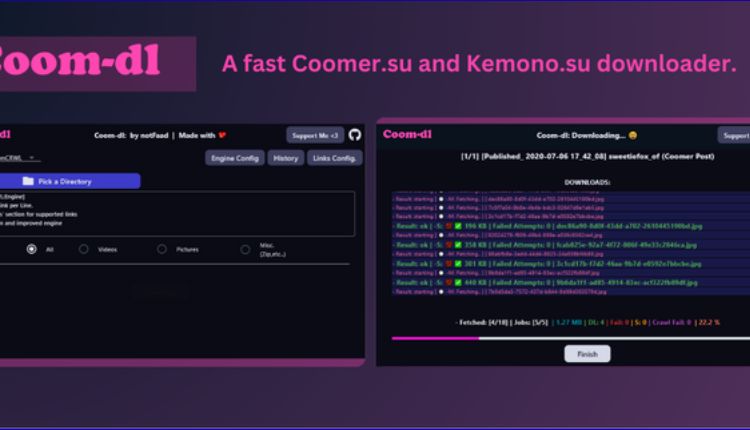Click the 'DOWNLOADS:' label
This screenshot has width=750, height=430.
tap(587, 182)
